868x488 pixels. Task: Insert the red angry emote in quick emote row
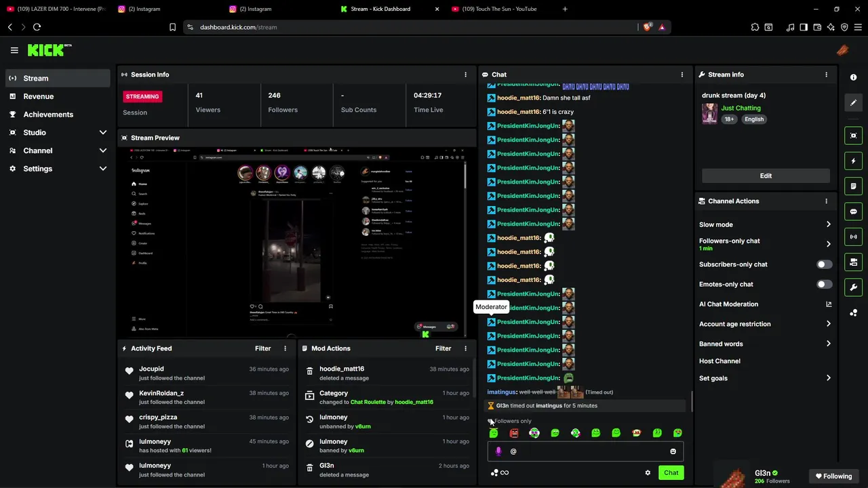[x=514, y=433]
